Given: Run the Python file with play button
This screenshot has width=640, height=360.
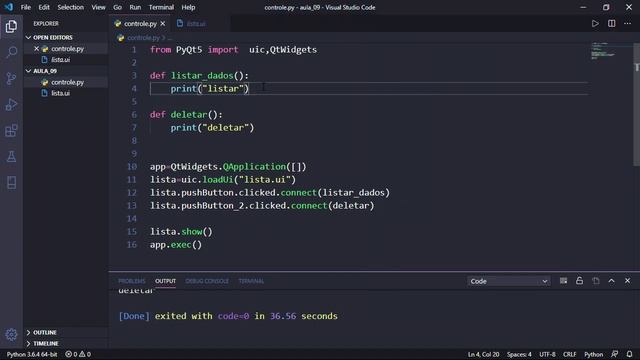Looking at the screenshot, I should pyautogui.click(x=595, y=24).
